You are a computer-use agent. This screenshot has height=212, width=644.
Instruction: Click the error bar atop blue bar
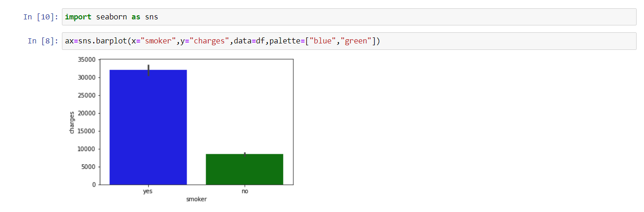click(148, 70)
